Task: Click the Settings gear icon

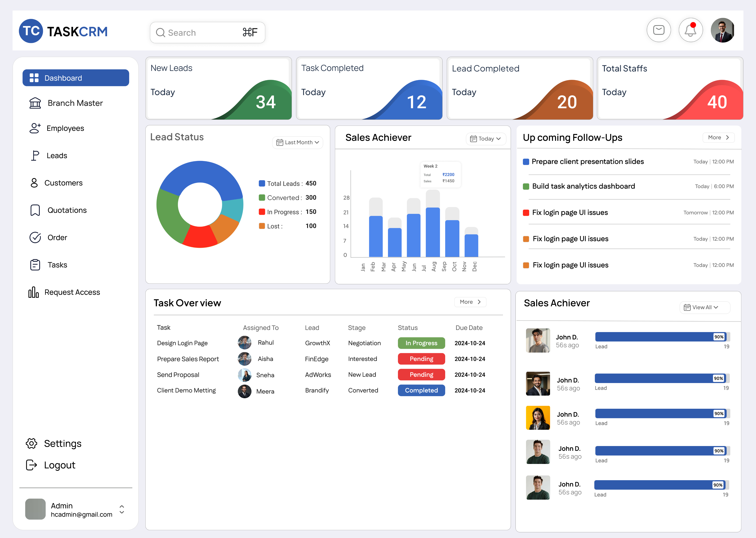Action: (31, 443)
